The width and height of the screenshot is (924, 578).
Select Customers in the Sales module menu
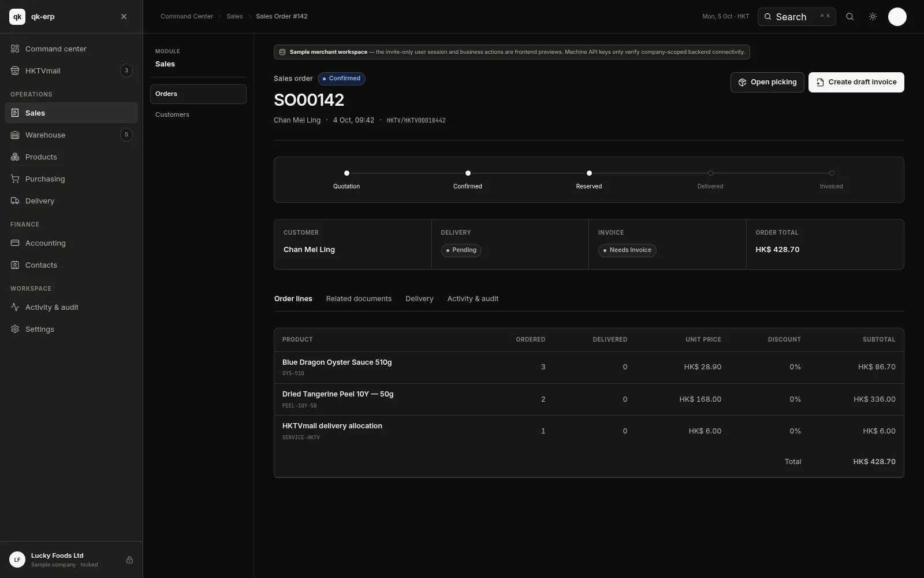coord(198,114)
